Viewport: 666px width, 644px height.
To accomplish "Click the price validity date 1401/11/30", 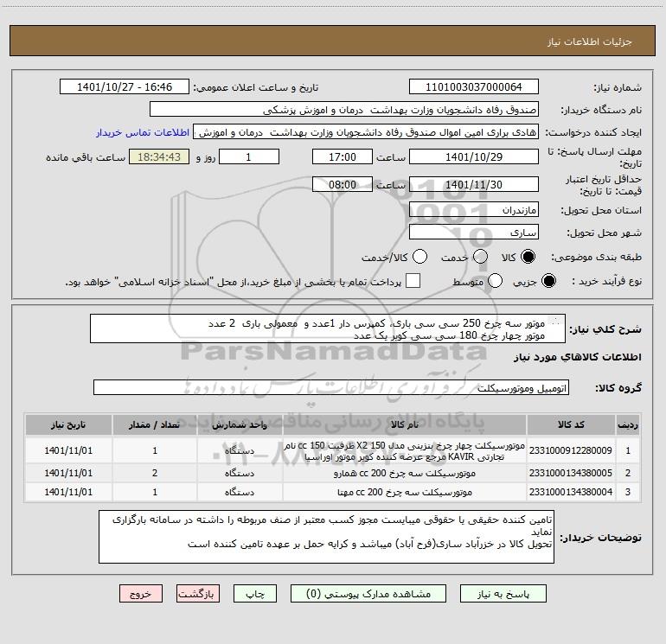I will (474, 185).
